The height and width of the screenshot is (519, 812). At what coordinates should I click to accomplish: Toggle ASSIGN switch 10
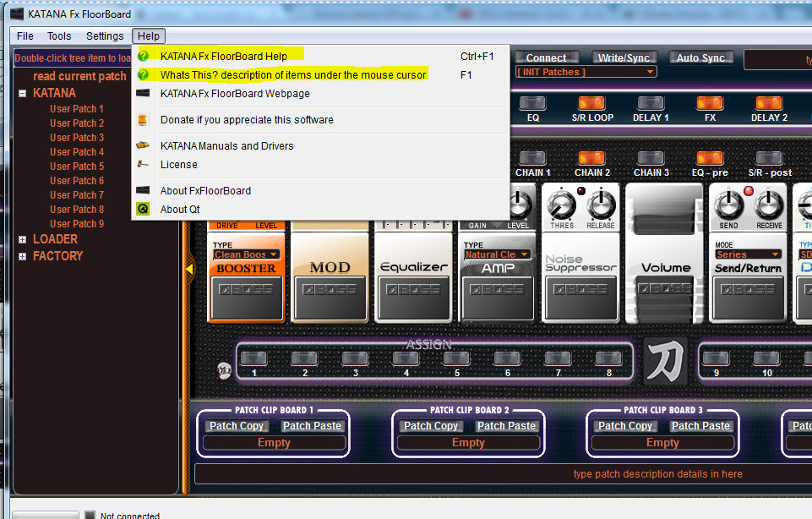click(767, 358)
